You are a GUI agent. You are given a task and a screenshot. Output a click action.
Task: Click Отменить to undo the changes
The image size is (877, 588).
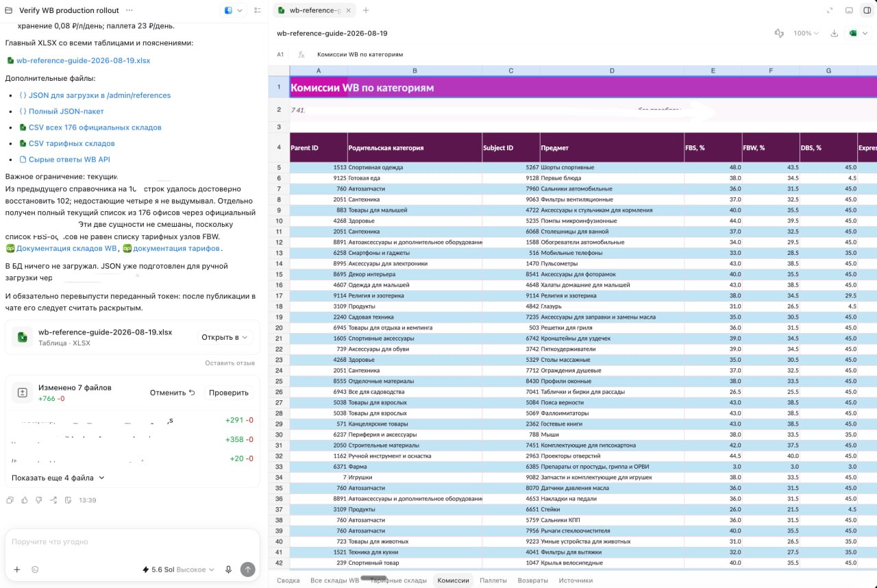pyautogui.click(x=172, y=393)
